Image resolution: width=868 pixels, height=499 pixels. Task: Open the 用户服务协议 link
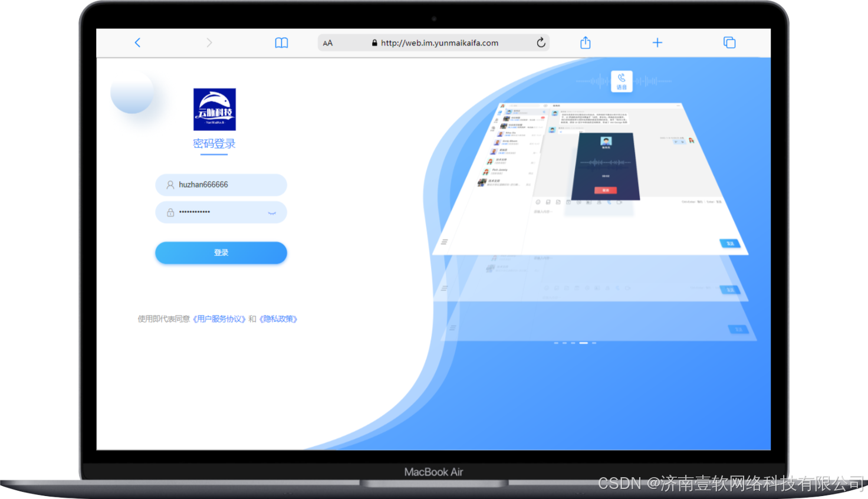pos(219,319)
